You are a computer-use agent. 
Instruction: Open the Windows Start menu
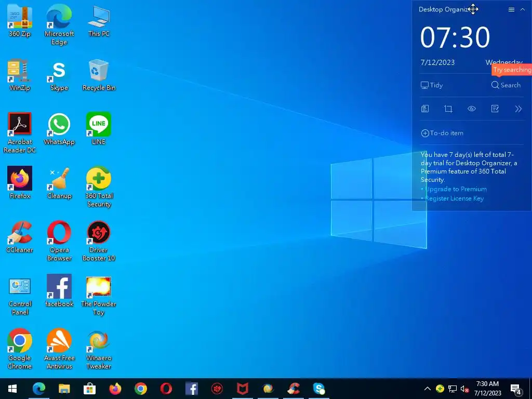(x=12, y=389)
